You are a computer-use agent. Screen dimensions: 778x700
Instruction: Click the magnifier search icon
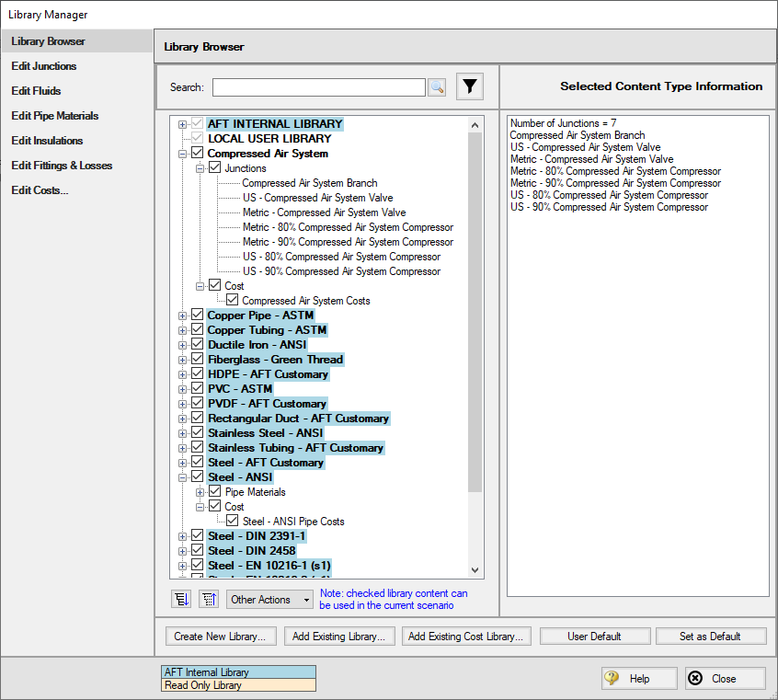point(437,87)
